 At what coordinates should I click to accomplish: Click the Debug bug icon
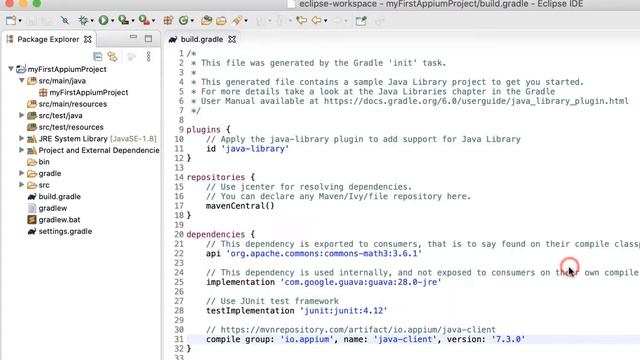pyautogui.click(x=83, y=20)
